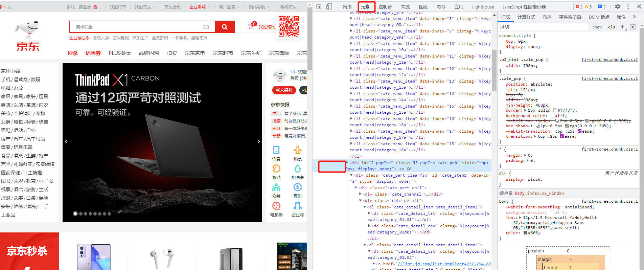Open the Lighthouse tab

(483, 7)
